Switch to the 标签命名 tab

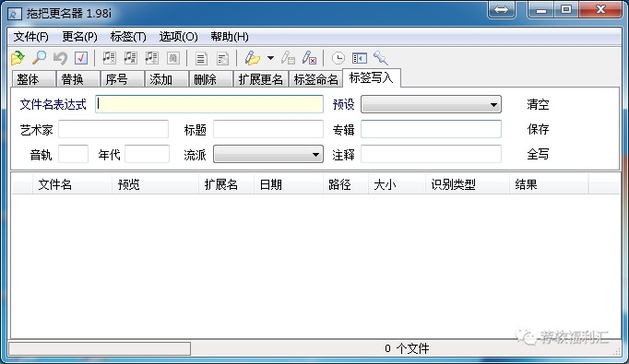(x=315, y=79)
